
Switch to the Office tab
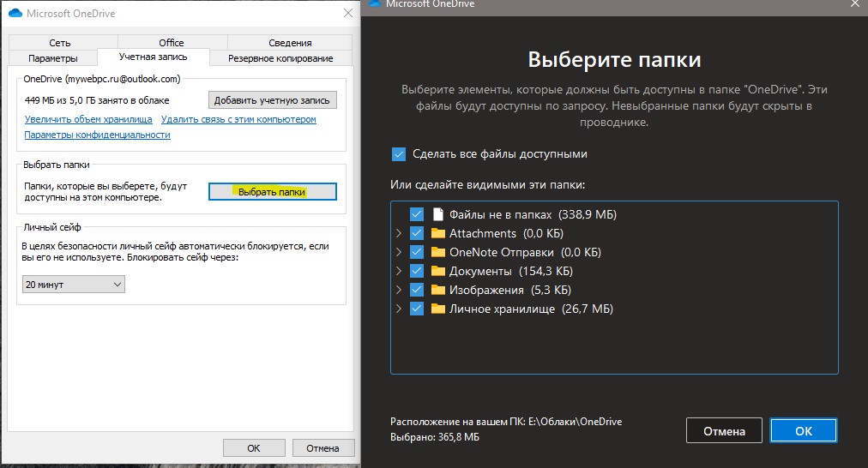click(x=172, y=43)
